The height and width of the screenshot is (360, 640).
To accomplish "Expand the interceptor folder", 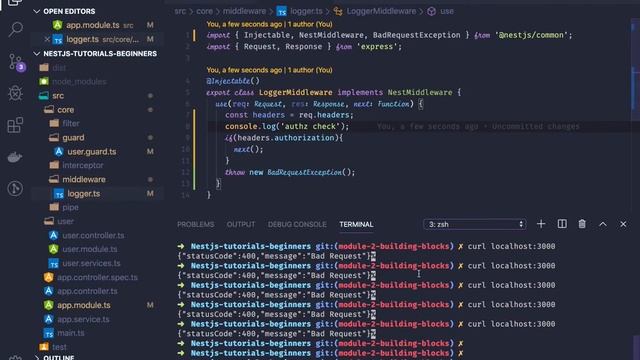I will [x=83, y=165].
